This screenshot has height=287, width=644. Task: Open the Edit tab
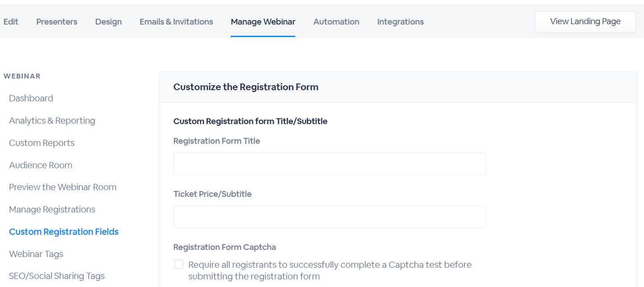pyautogui.click(x=11, y=21)
